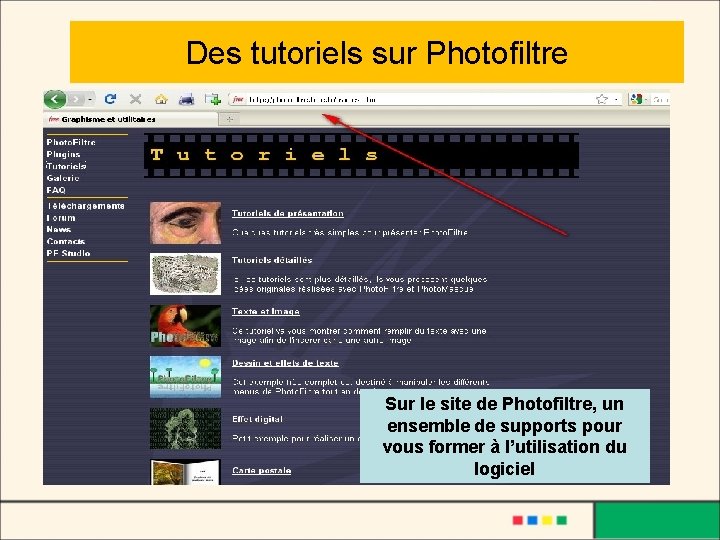
Task: Open the Google search engine selector icon
Action: click(x=636, y=99)
